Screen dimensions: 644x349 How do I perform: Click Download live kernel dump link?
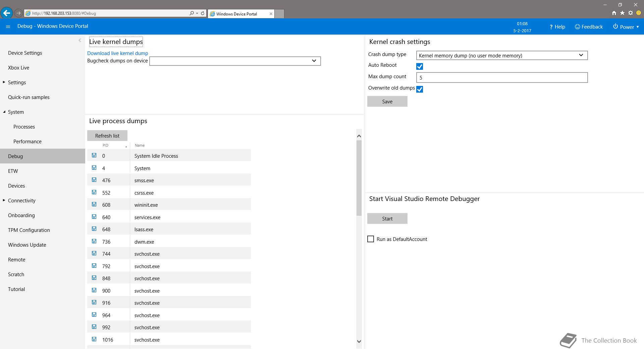(x=117, y=53)
